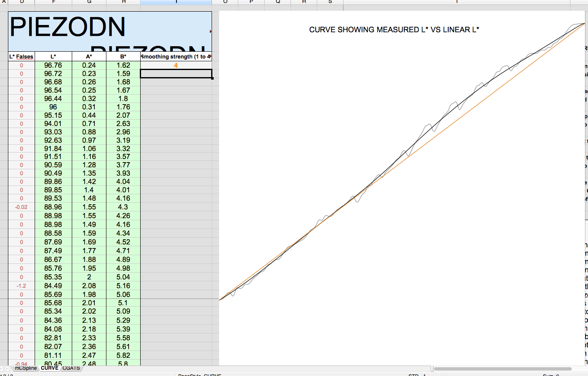Image resolution: width=588 pixels, height=376 pixels.
Task: Select the CURVE sheet tab
Action: [x=50, y=368]
